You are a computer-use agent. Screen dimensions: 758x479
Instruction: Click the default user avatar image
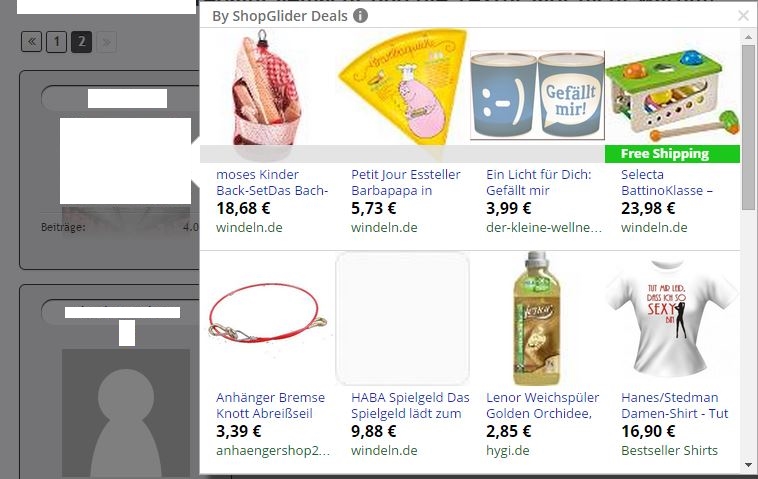point(126,413)
